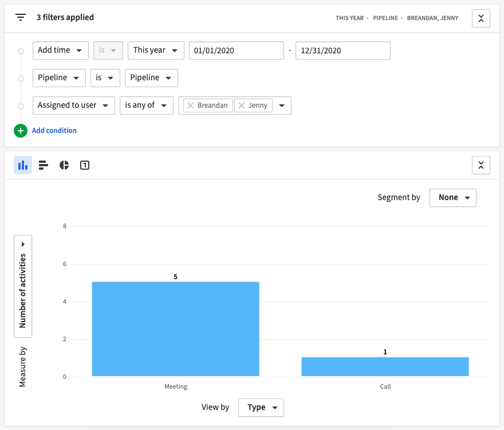The height and width of the screenshot is (430, 504).
Task: Click the Measure by label
Action: tap(22, 367)
